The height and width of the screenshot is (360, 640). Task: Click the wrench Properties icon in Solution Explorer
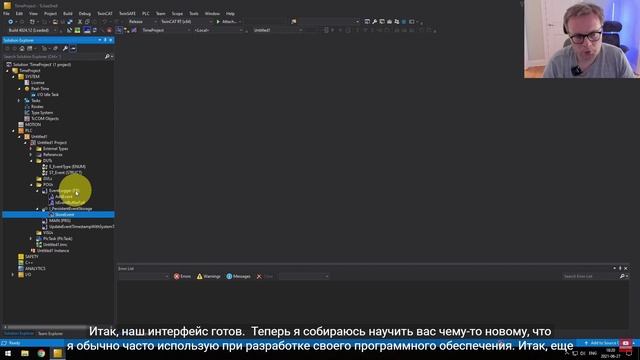point(65,49)
